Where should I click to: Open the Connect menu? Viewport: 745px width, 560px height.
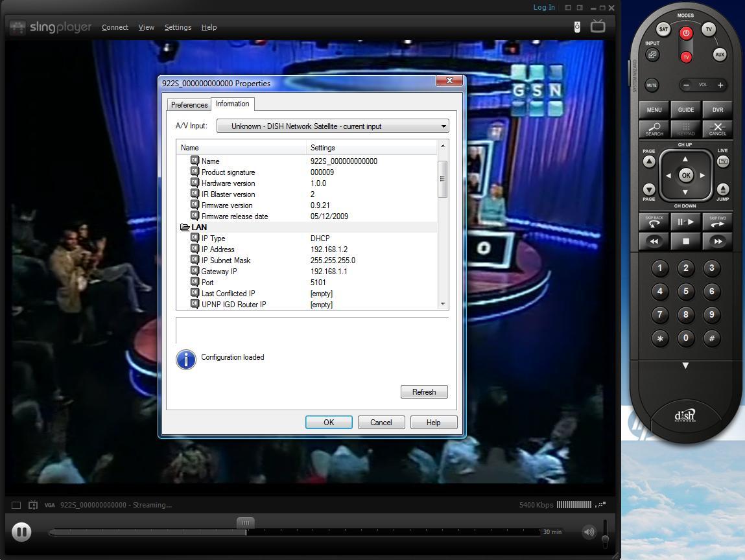(x=115, y=28)
